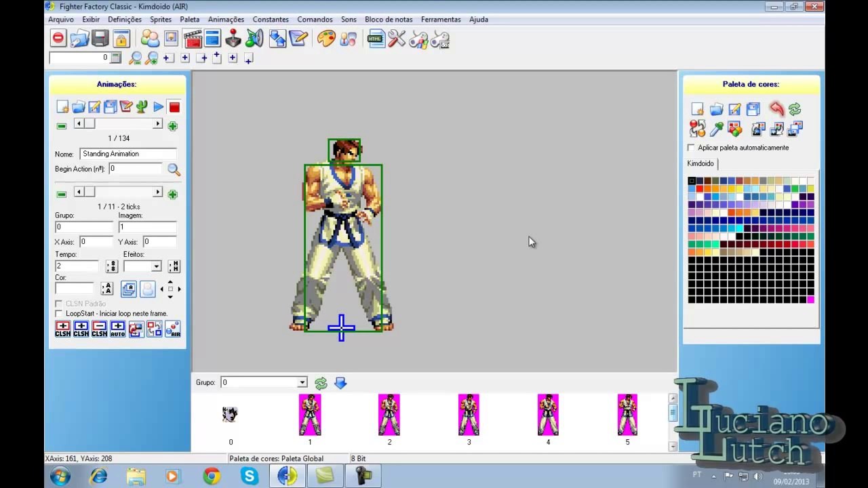
Task: Click the Tempo input field
Action: (x=77, y=266)
